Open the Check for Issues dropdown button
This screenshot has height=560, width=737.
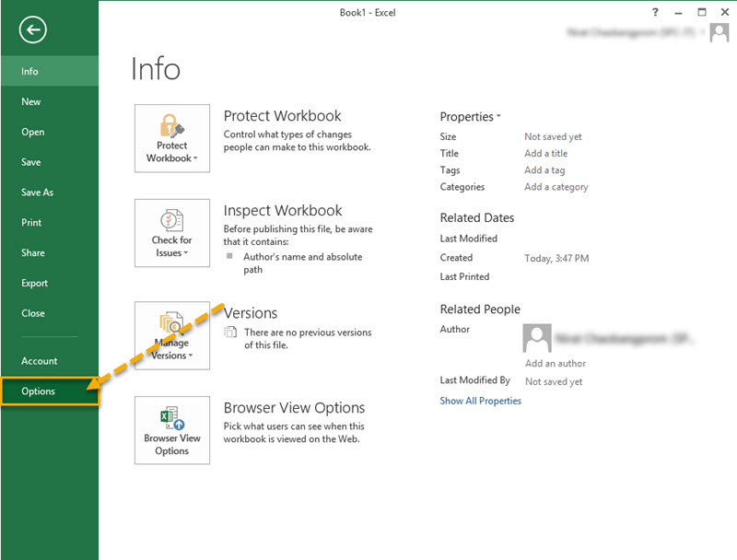pos(172,233)
